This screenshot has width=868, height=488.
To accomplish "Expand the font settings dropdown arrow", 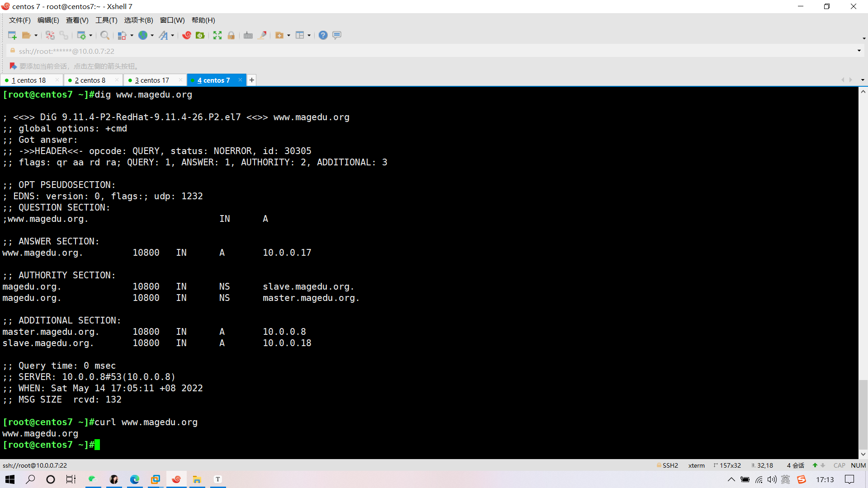I will 173,35.
